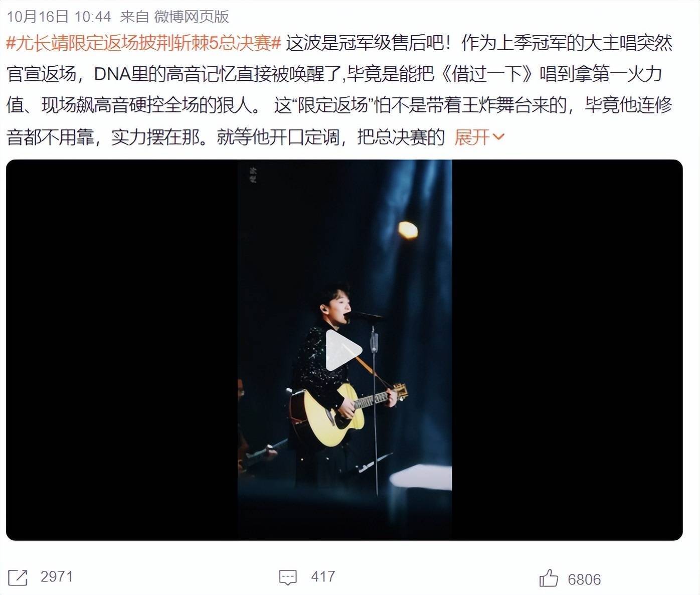Click the orange stage spotlight in video
The height and width of the screenshot is (595, 700).
point(408,230)
